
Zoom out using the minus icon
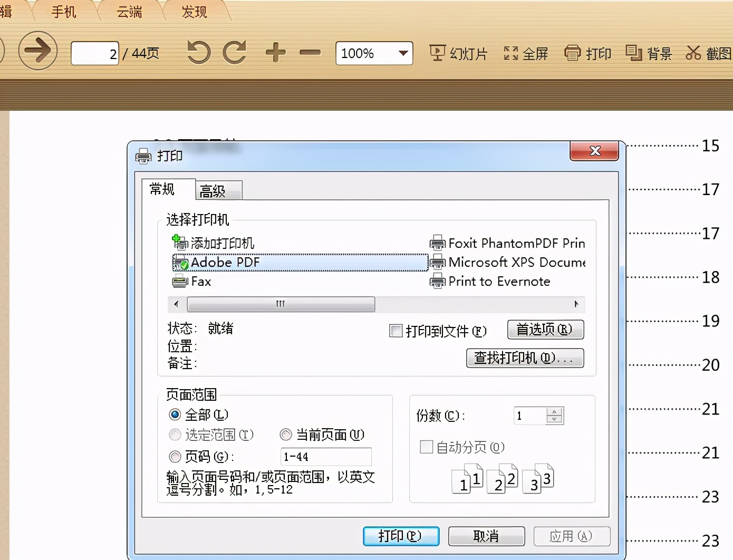[x=310, y=53]
